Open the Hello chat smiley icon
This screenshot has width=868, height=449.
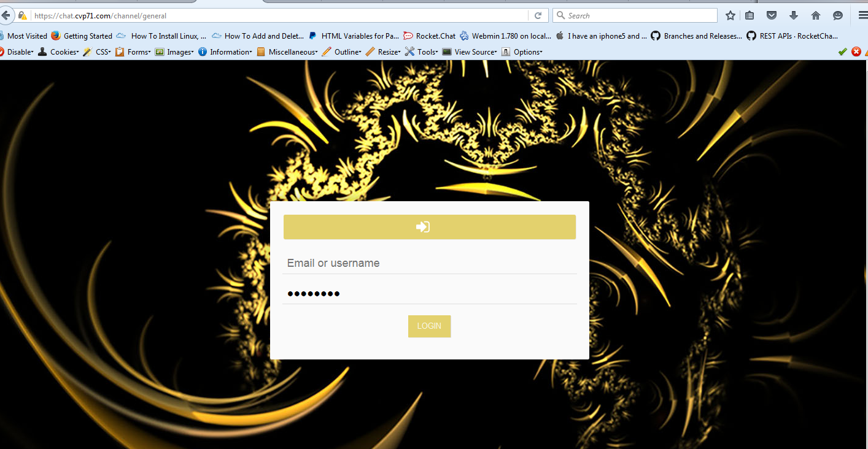(837, 15)
